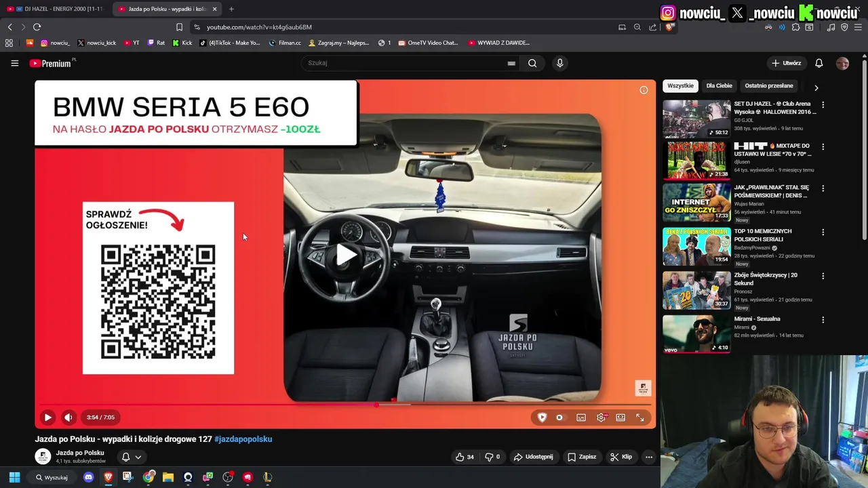Screen dimensions: 868x488
Task: Open the YouTube hamburger guide menu
Action: tap(14, 63)
